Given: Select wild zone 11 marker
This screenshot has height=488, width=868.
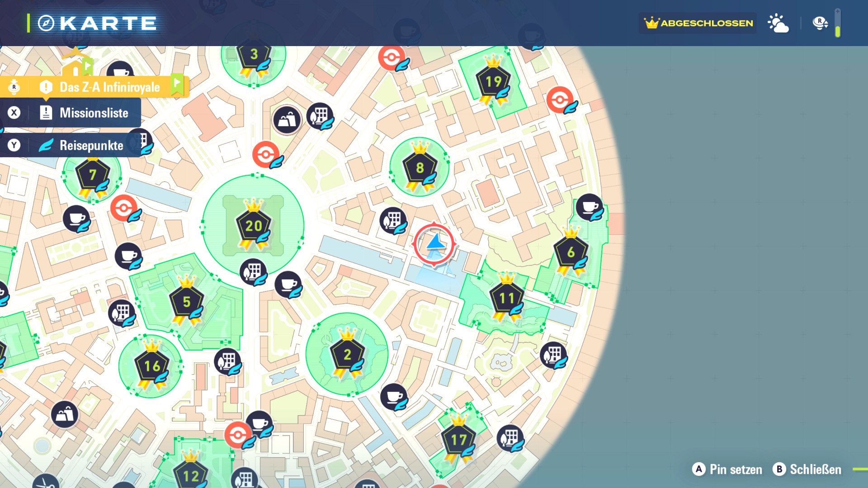Looking at the screenshot, I should [506, 298].
